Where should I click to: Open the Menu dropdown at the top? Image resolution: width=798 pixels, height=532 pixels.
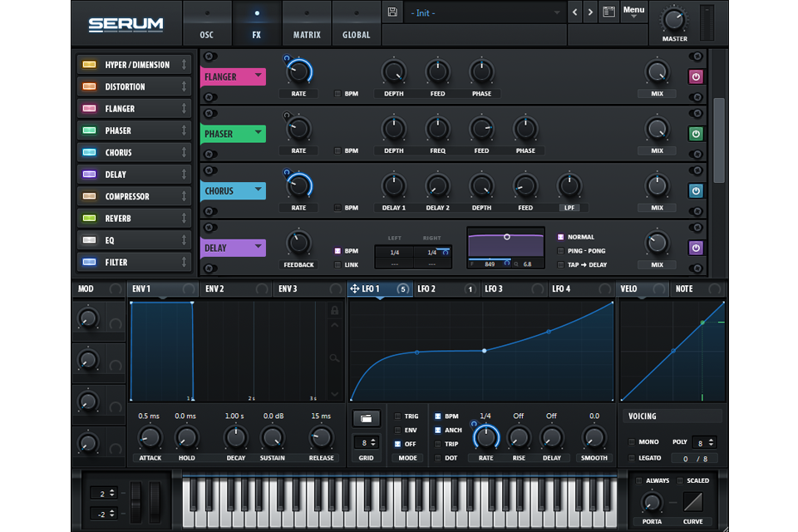click(633, 9)
